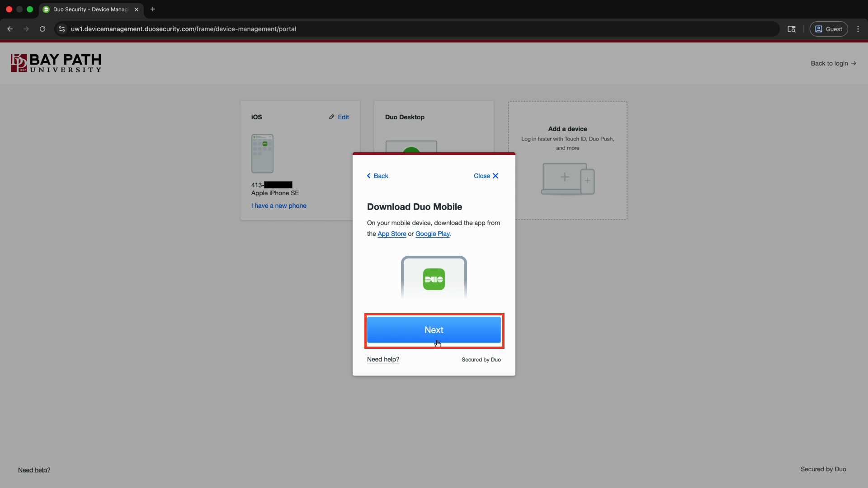Screen dimensions: 868x488
Task: Click Secured by Duo in page footer
Action: pos(823,469)
